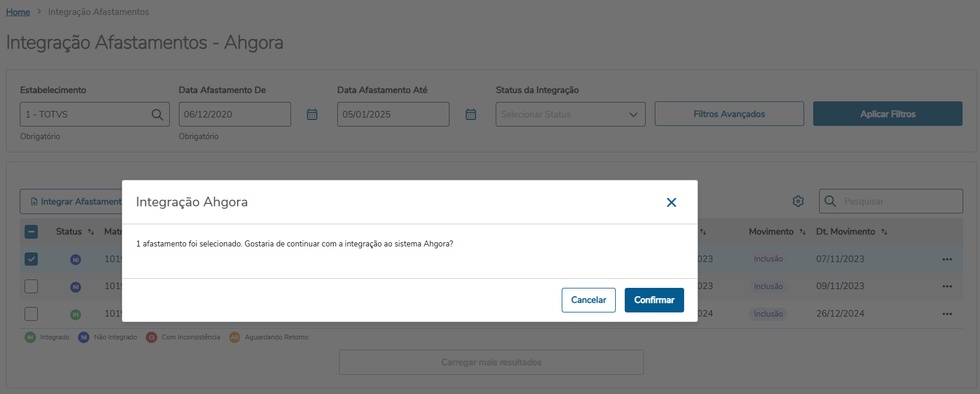This screenshot has height=394, width=980.
Task: Close the Integração Ahgora dialog
Action: point(672,203)
